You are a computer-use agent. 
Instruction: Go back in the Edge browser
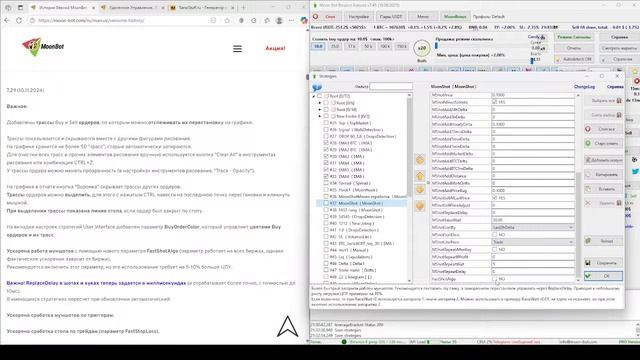pos(7,20)
